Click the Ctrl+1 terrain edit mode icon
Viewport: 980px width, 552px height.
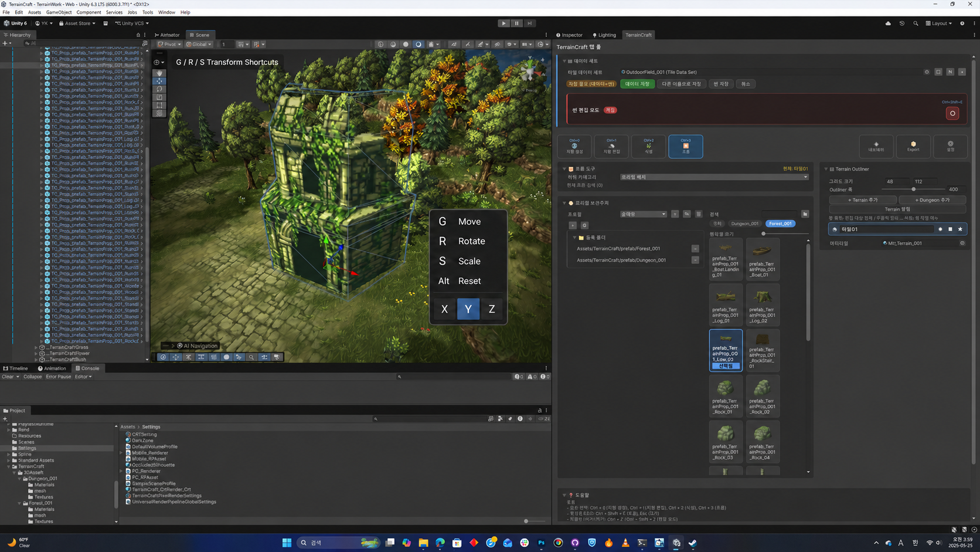pos(611,146)
